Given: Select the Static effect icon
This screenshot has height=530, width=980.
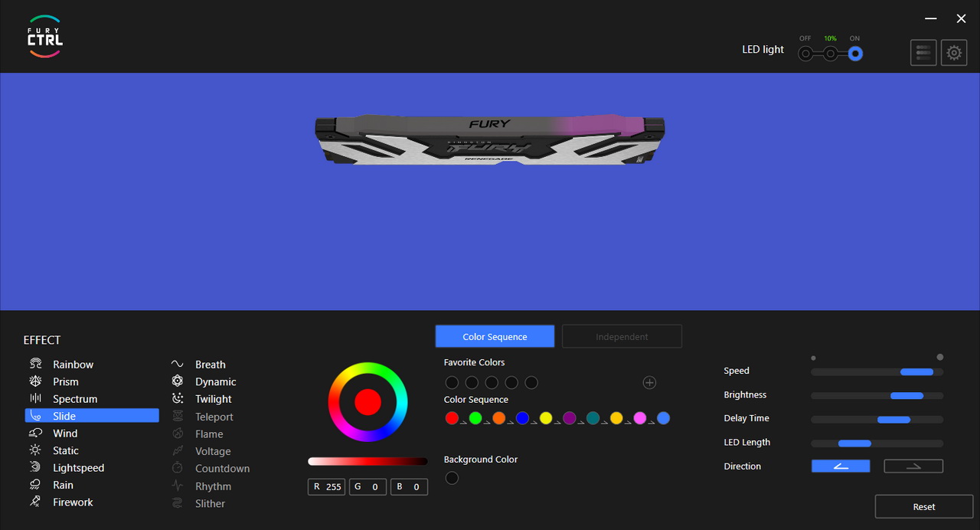Looking at the screenshot, I should coord(35,450).
